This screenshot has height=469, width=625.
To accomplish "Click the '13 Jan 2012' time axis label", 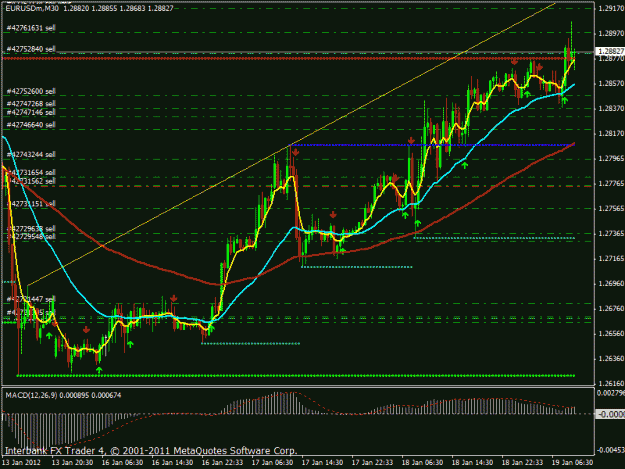I will pyautogui.click(x=22, y=463).
